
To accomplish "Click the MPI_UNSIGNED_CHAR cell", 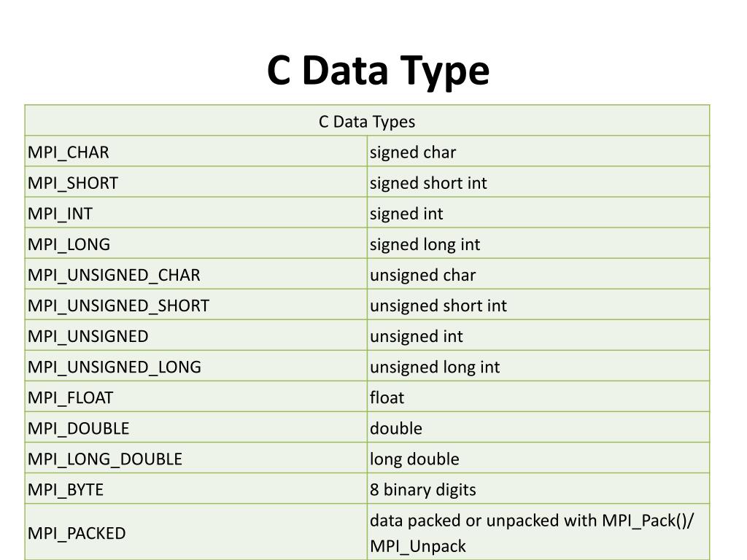I will pos(196,274).
